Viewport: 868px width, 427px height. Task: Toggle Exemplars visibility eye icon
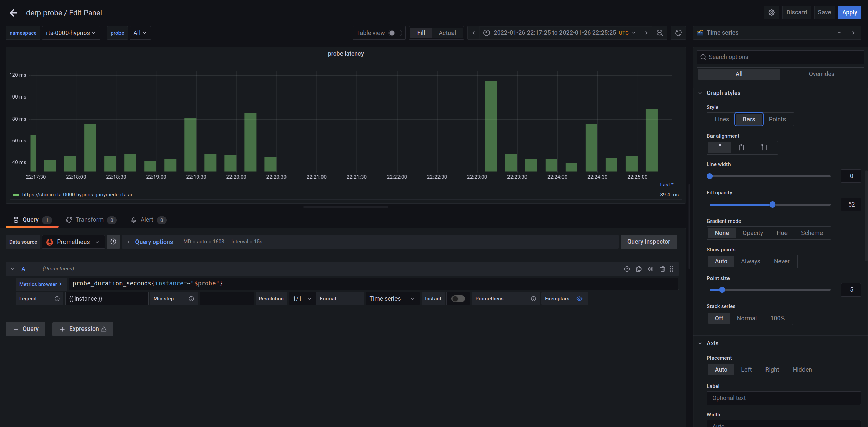tap(579, 298)
